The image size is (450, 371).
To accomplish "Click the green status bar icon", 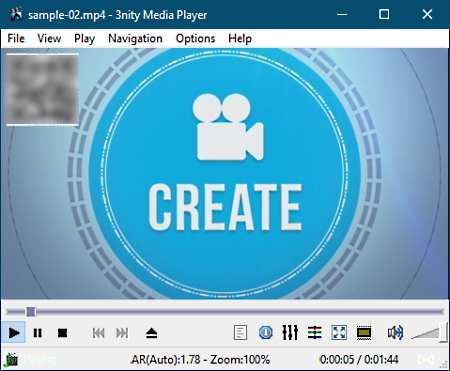I will (x=11, y=359).
